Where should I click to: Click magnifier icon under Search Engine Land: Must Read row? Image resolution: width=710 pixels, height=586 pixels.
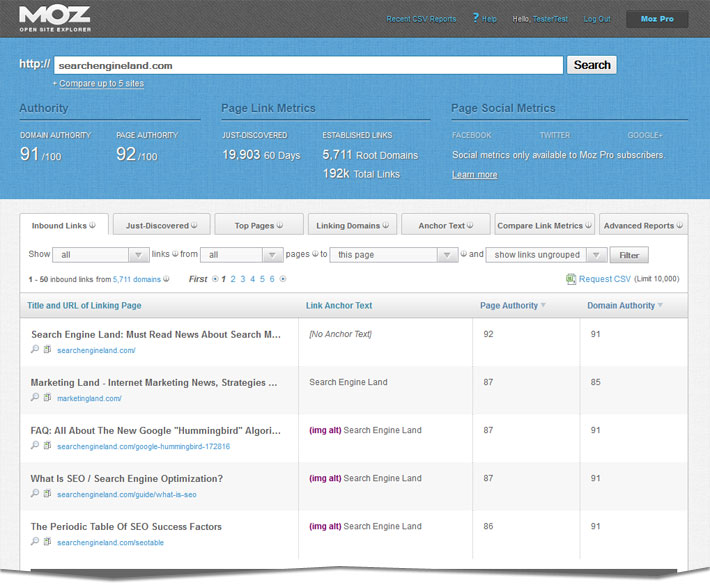click(x=35, y=349)
